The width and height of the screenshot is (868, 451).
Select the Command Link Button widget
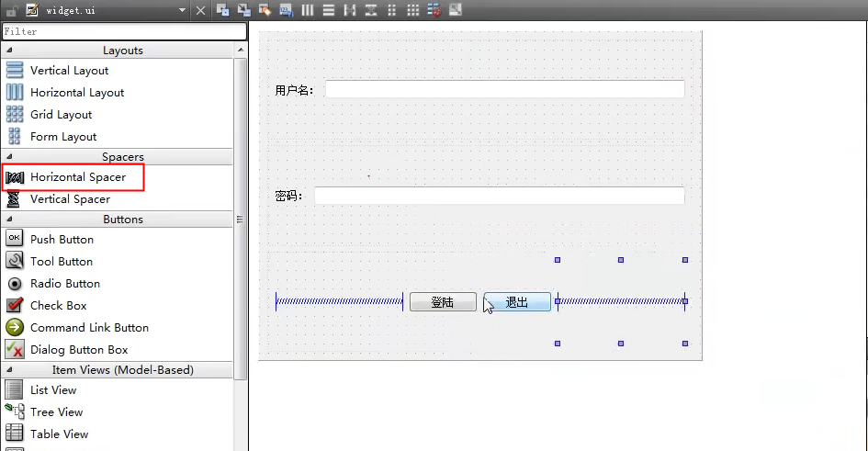pos(118,328)
